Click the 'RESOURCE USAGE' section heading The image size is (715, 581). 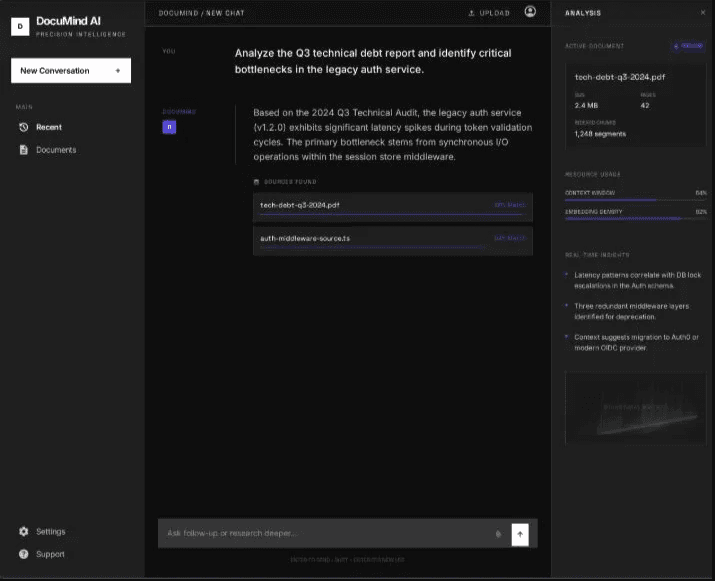[x=592, y=174]
